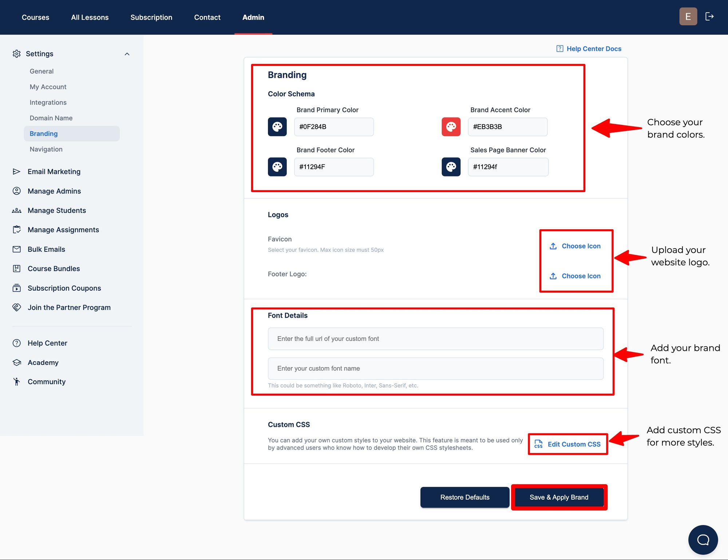This screenshot has height=560, width=728.
Task: Click the user avatar E
Action: (x=688, y=16)
